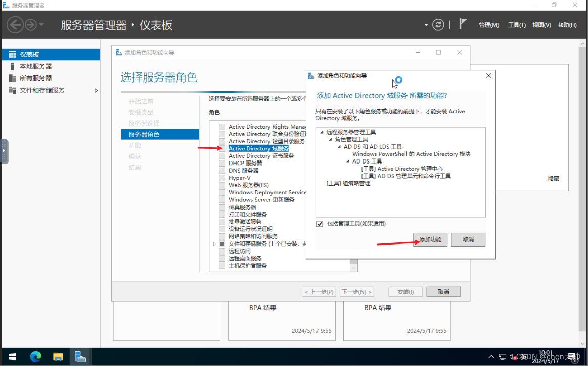This screenshot has height=366, width=588.
Task: Select Windows Server 更新服务 role text
Action: coord(261,199)
